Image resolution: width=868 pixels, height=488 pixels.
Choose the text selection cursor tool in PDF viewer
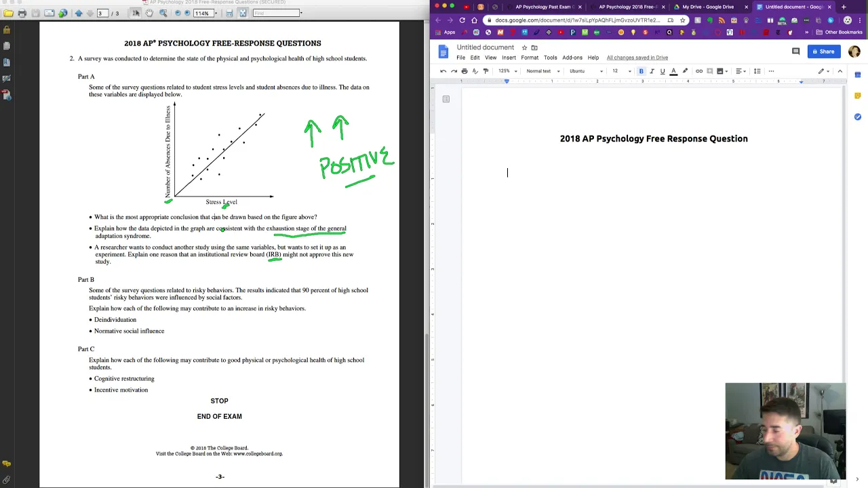pos(136,13)
